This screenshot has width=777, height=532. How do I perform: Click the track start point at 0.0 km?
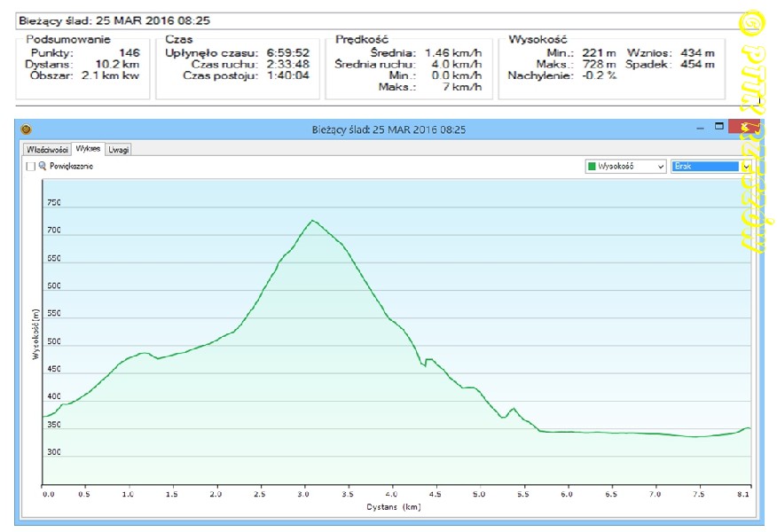click(x=43, y=416)
